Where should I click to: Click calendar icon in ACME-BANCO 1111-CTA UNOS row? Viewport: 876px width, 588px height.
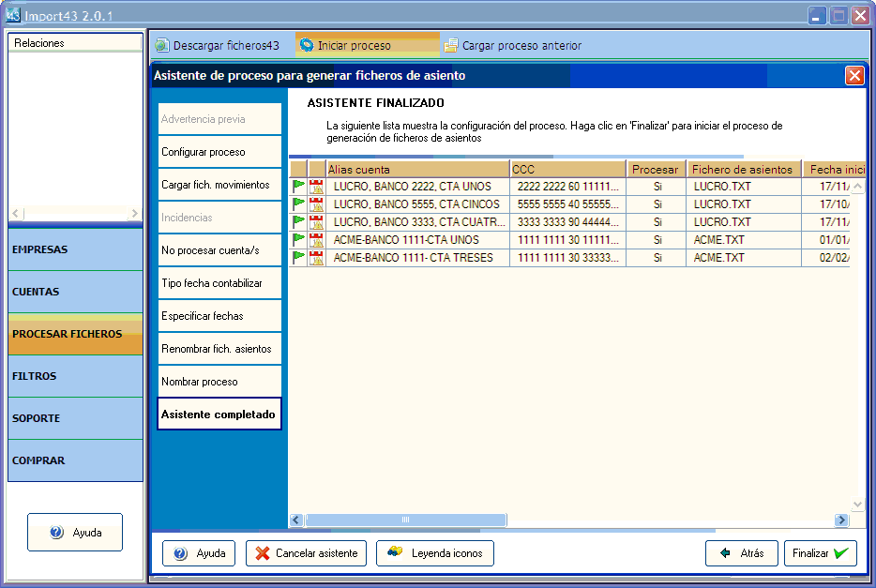click(x=316, y=240)
